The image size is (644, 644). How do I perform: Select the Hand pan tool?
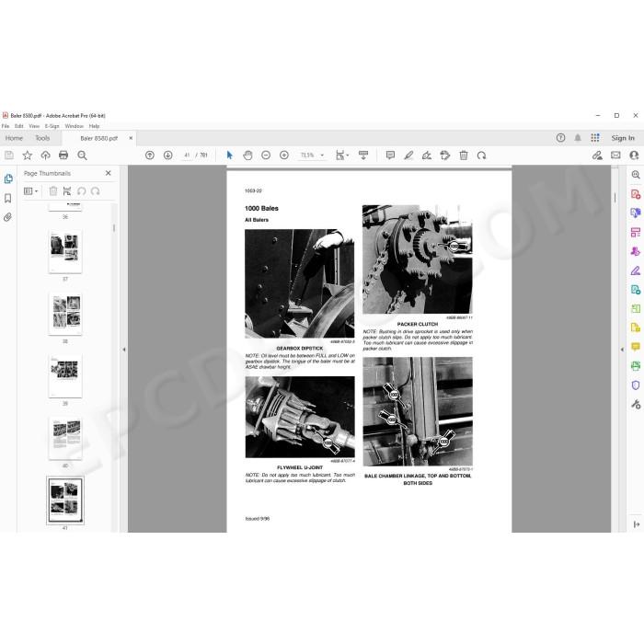(247, 155)
